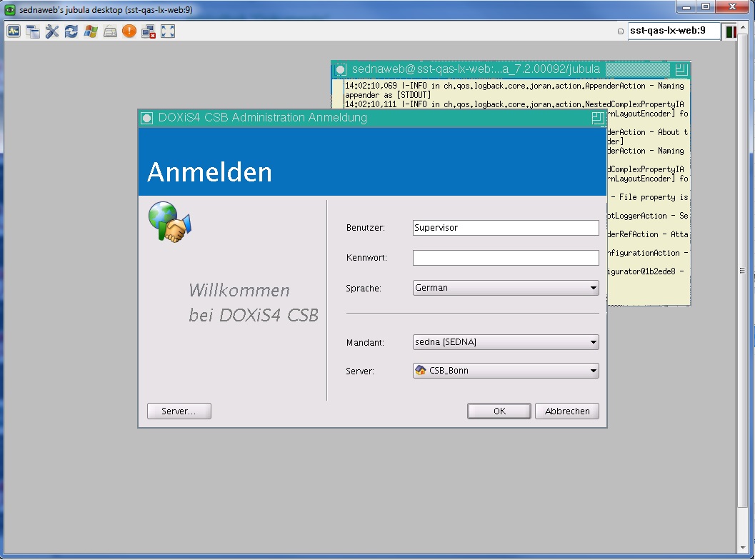755x560 pixels.
Task: Click the Kennwort: label
Action: [366, 258]
